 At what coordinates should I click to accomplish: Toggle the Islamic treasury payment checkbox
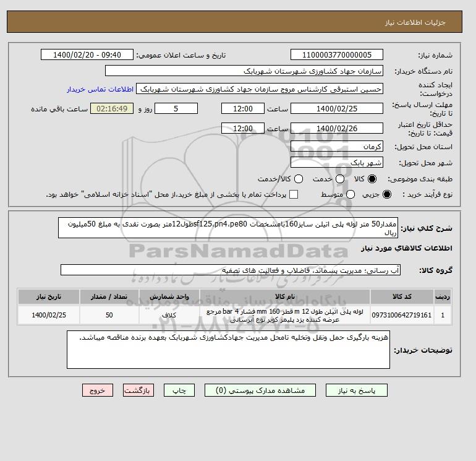coord(294,194)
